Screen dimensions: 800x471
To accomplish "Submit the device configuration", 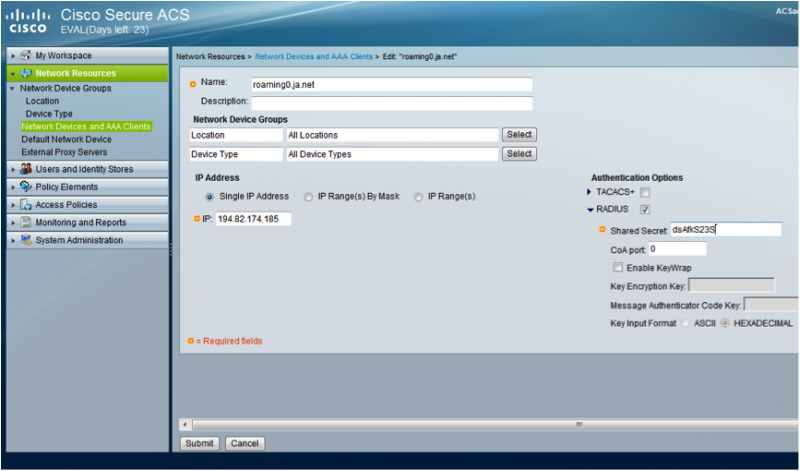I will coord(199,443).
